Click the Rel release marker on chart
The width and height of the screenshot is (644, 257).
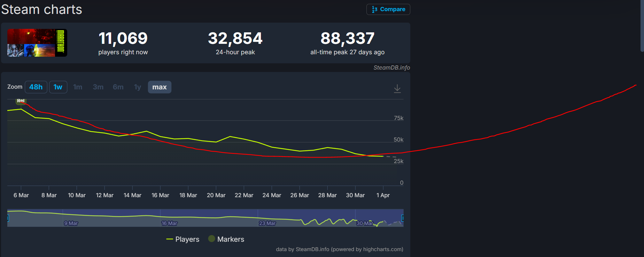point(21,101)
